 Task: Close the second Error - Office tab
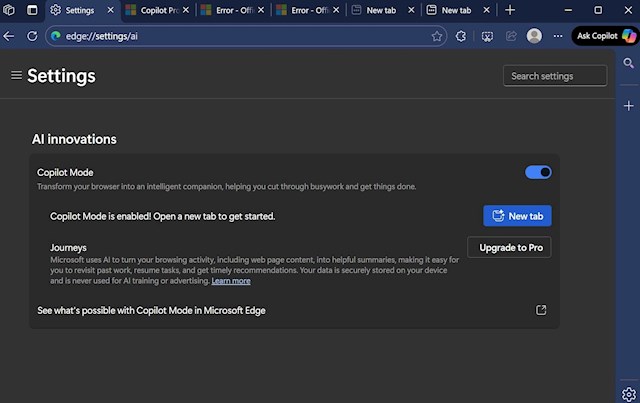(x=336, y=10)
